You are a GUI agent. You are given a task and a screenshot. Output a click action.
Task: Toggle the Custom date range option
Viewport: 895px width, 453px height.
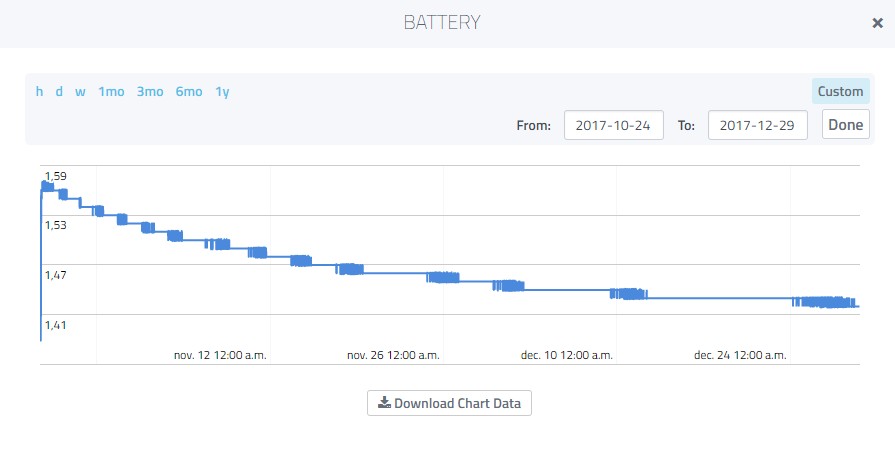tap(840, 91)
